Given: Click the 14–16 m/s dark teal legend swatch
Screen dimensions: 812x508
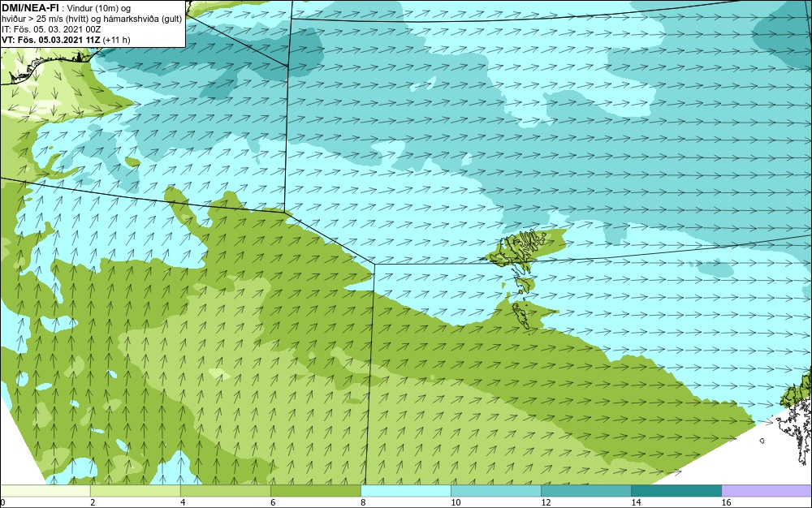Looking at the screenshot, I should (x=676, y=490).
